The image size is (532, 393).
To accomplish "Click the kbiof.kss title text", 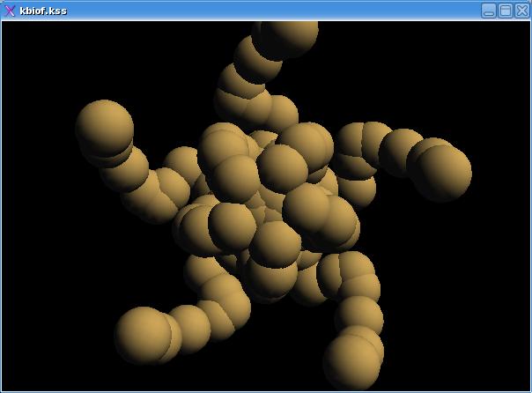I will click(43, 11).
